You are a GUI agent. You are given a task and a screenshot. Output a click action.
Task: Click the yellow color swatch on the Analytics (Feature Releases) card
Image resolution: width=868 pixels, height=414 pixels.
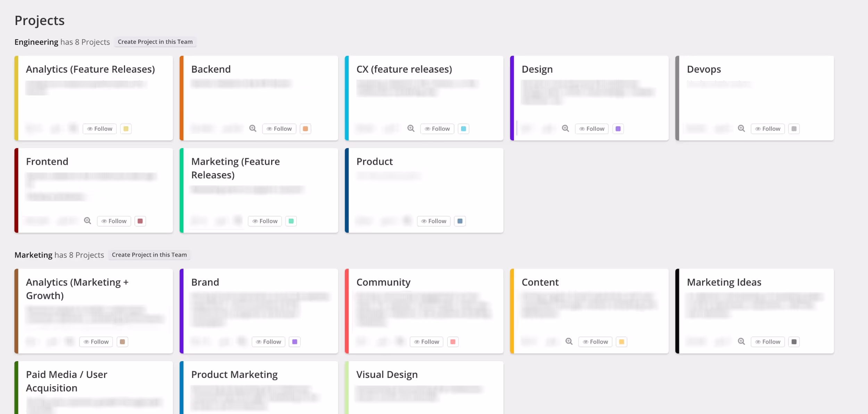(126, 129)
